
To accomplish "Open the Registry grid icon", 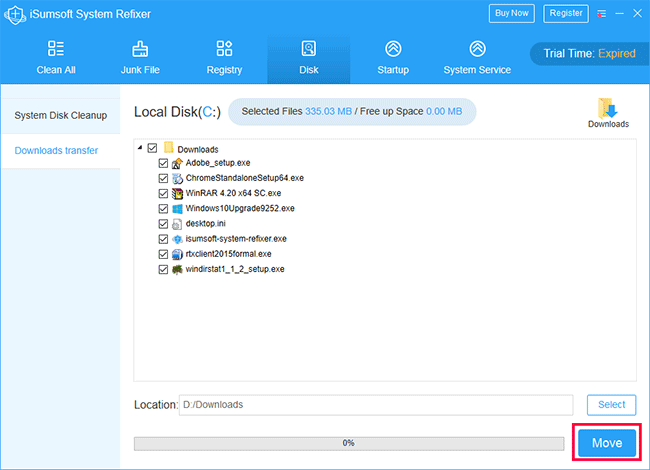I will coord(224,48).
